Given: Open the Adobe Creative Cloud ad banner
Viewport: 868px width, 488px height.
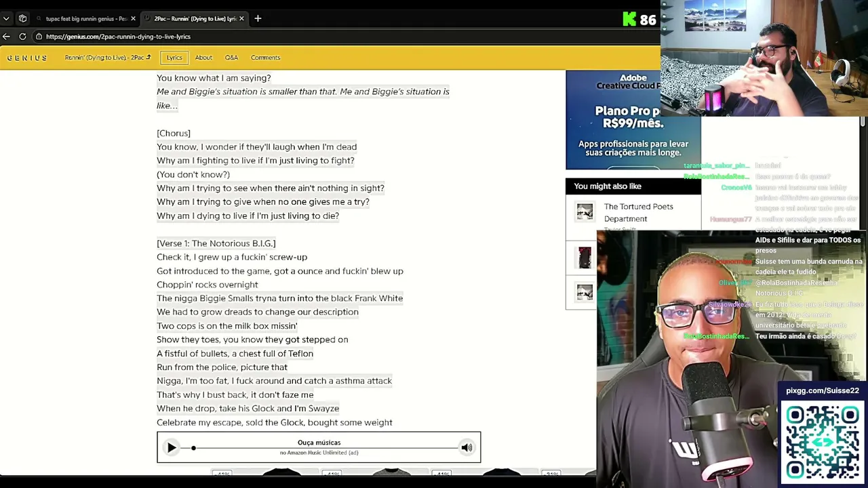Looking at the screenshot, I should 613,120.
